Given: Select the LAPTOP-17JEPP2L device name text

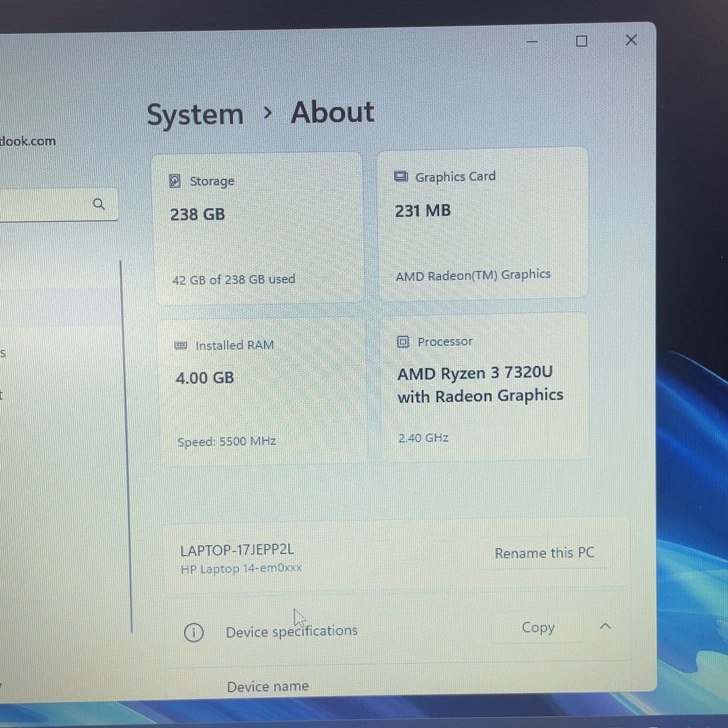Looking at the screenshot, I should pos(237,550).
